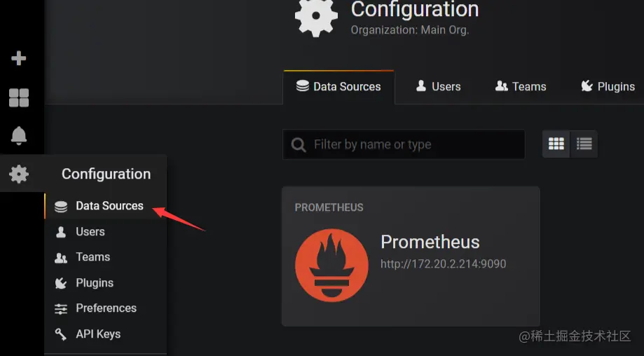Screen dimensions: 644x356
Task: Open the Dashboards grid icon in sidebar
Action: click(19, 97)
